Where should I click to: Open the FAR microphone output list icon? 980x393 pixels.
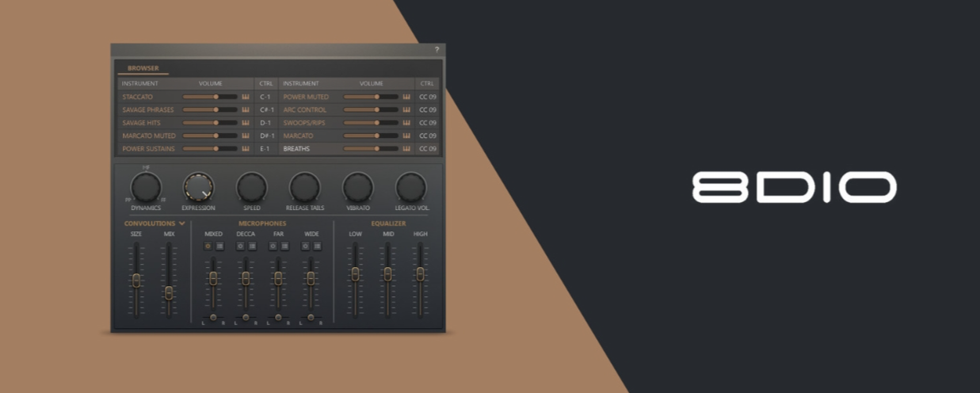pyautogui.click(x=284, y=246)
